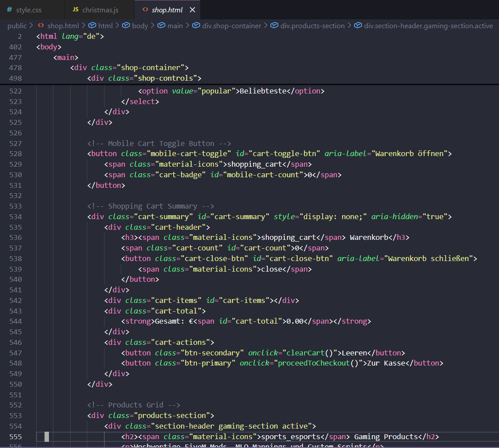
Task: Open the public folder breadcrumb
Action: [17, 26]
